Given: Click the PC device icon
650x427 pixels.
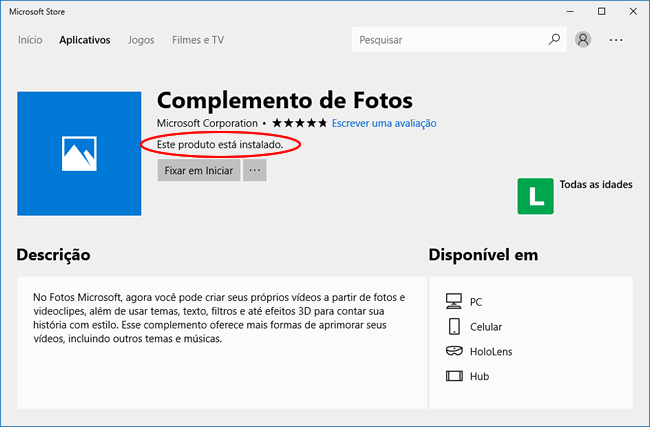Looking at the screenshot, I should click(x=454, y=301).
